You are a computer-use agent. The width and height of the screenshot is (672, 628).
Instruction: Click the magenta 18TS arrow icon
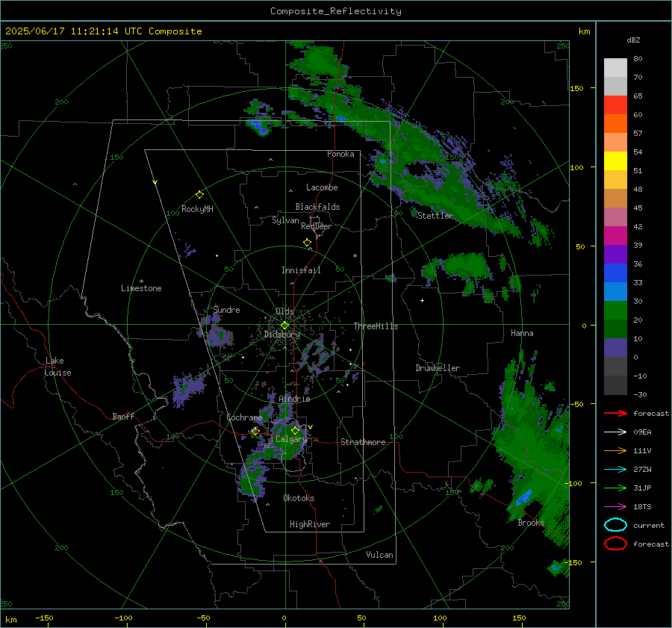coord(615,507)
